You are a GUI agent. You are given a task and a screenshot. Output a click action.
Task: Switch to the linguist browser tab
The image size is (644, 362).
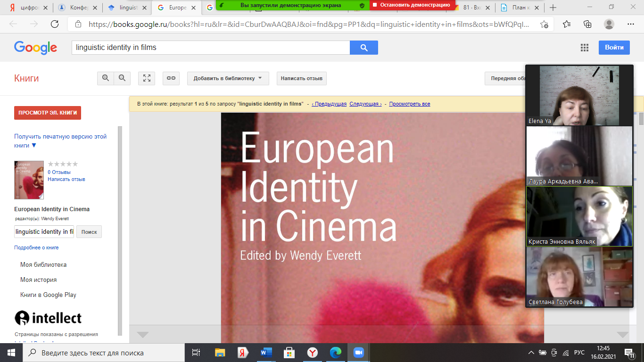[127, 8]
